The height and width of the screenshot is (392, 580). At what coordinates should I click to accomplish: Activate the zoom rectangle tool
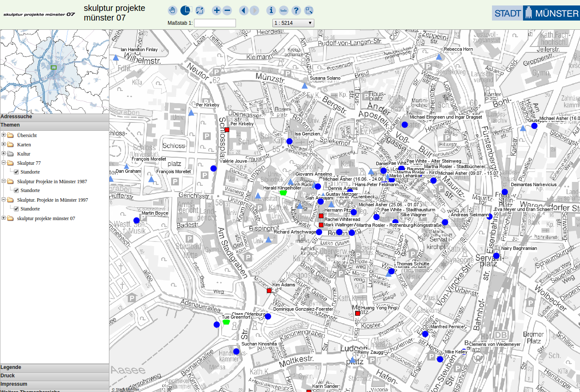(185, 10)
